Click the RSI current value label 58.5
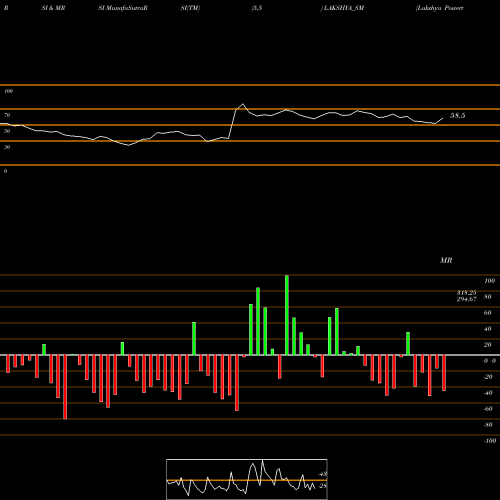 (457, 116)
